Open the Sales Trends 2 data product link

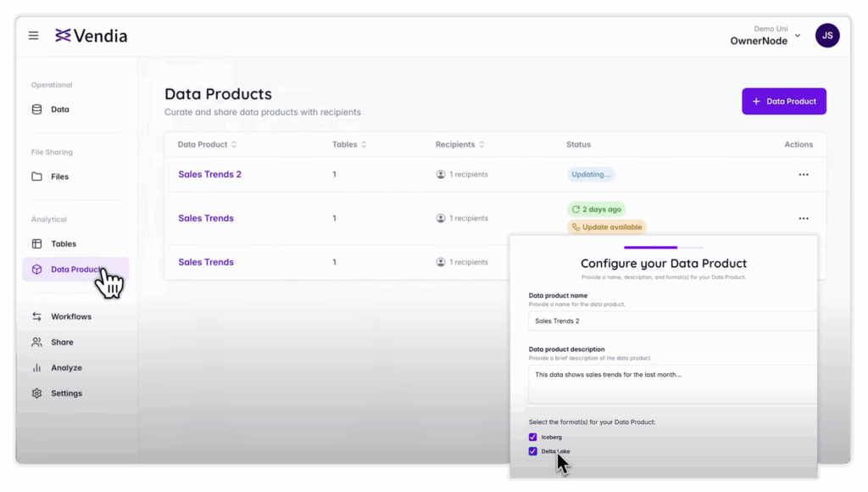click(209, 174)
